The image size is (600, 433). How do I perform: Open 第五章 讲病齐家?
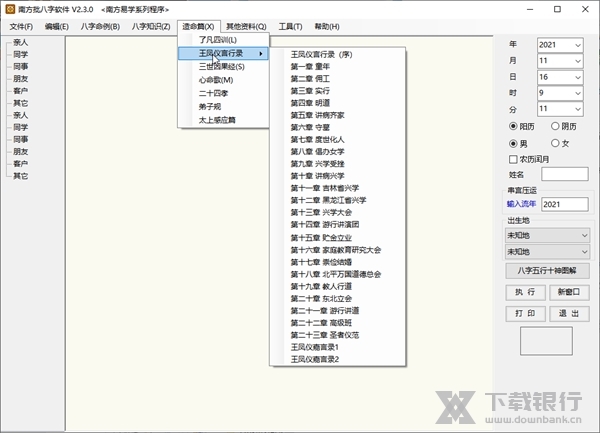338,115
